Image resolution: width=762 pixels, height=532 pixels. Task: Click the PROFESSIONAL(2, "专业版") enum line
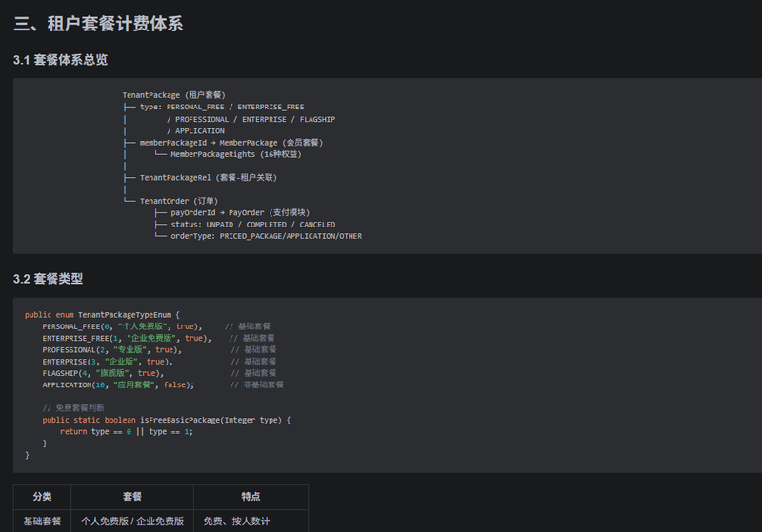(x=111, y=349)
